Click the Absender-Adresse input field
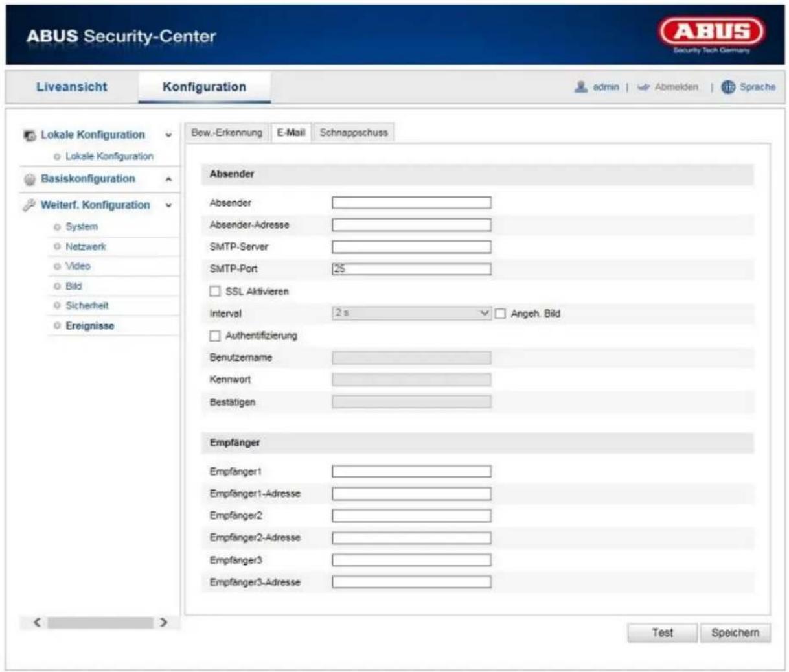 pos(411,225)
